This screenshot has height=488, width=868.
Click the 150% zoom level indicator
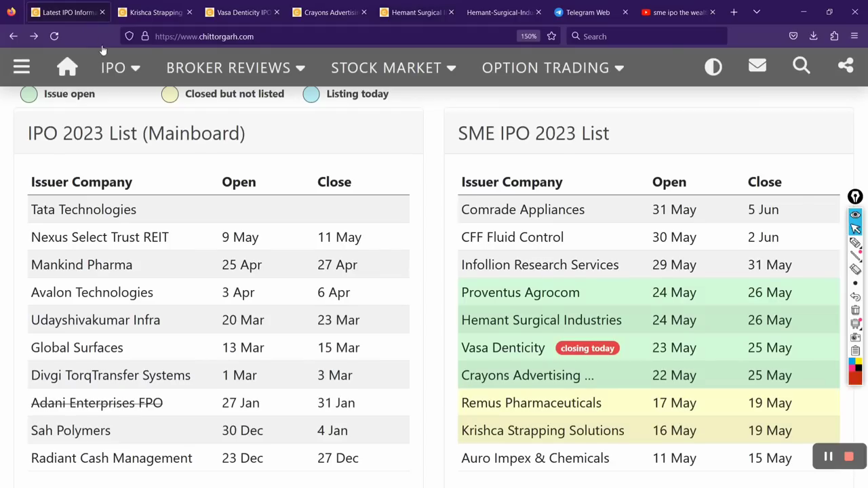[529, 36]
